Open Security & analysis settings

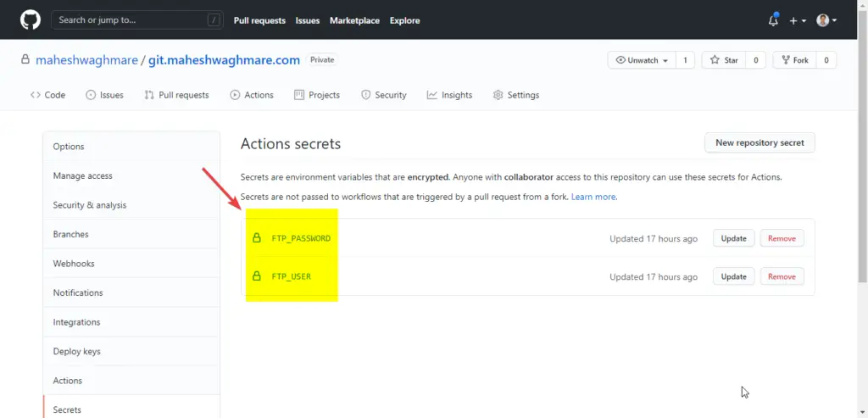point(131,205)
